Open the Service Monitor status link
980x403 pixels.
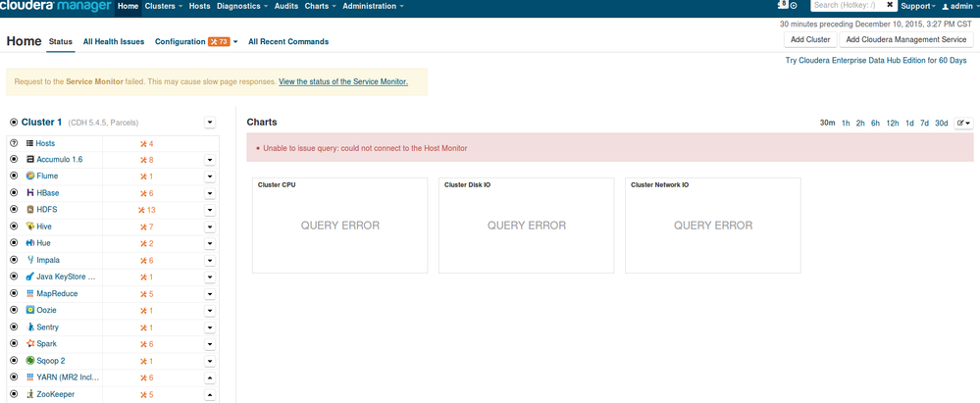point(343,81)
